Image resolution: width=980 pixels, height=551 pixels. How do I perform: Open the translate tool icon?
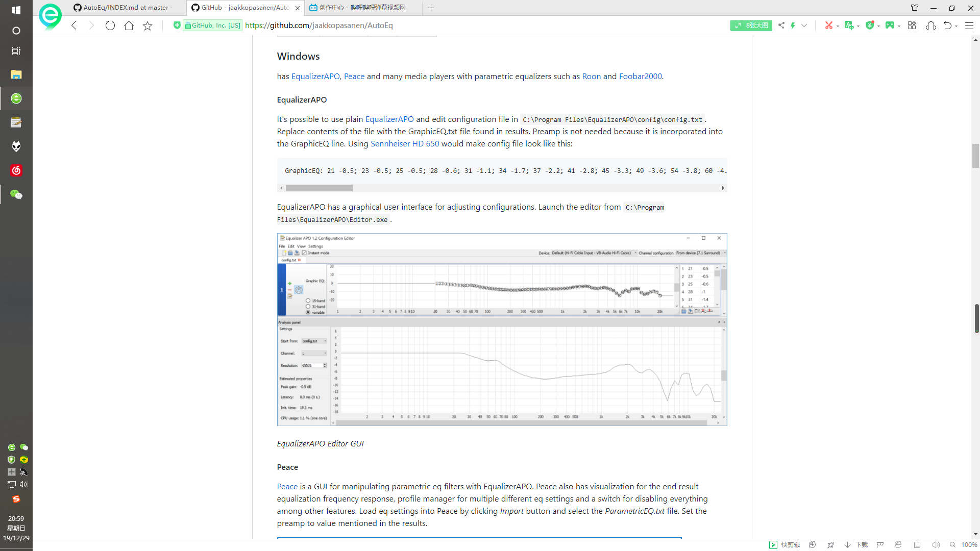point(849,26)
